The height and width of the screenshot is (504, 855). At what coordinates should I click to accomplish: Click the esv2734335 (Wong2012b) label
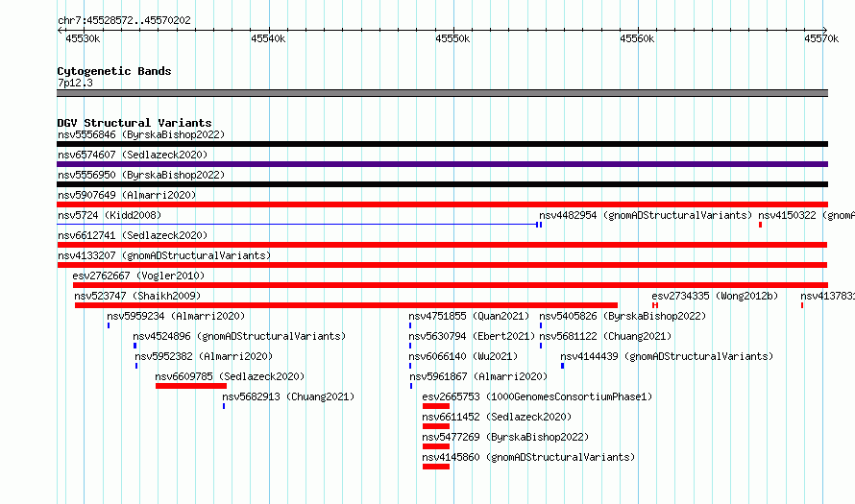click(715, 296)
